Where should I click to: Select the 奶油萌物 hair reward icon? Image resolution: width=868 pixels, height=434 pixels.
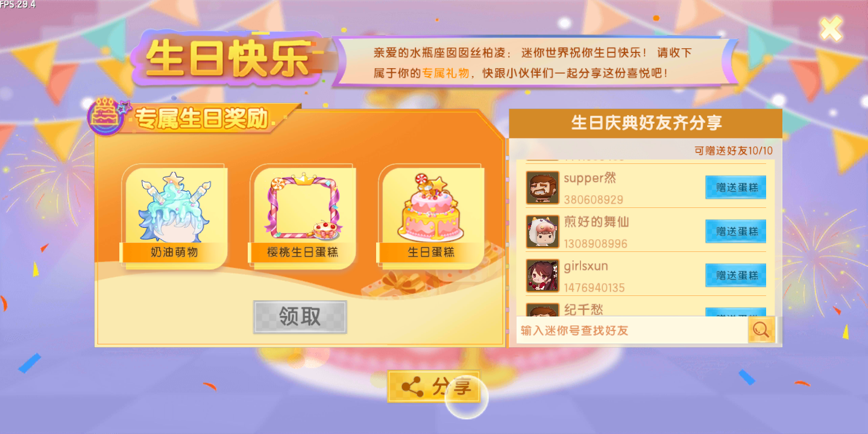tap(175, 205)
